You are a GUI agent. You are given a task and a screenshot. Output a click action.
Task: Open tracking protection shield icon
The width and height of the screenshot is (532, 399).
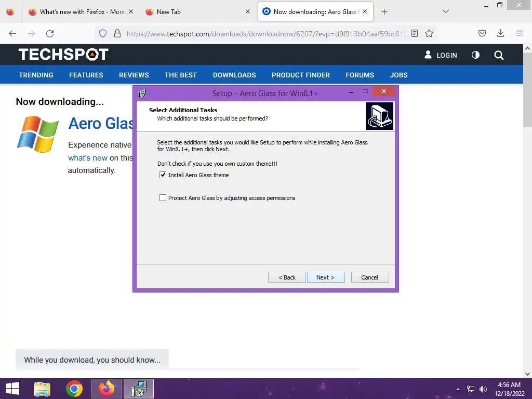pos(103,33)
